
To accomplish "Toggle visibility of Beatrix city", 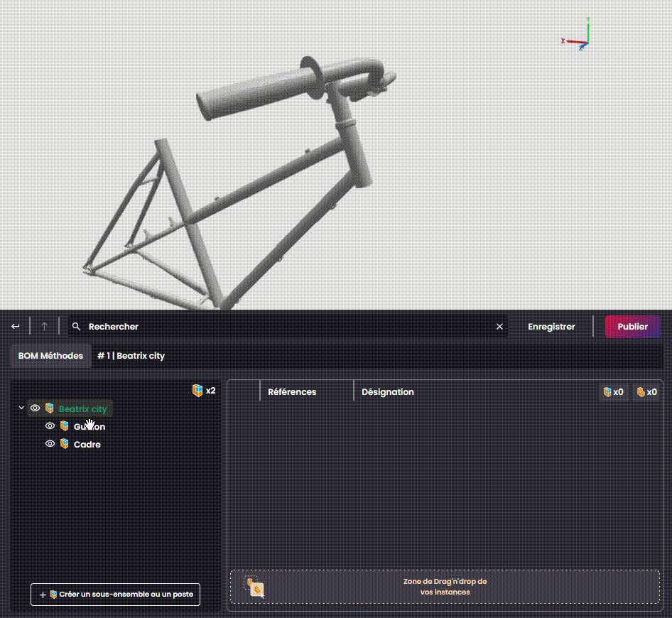I will coord(35,408).
